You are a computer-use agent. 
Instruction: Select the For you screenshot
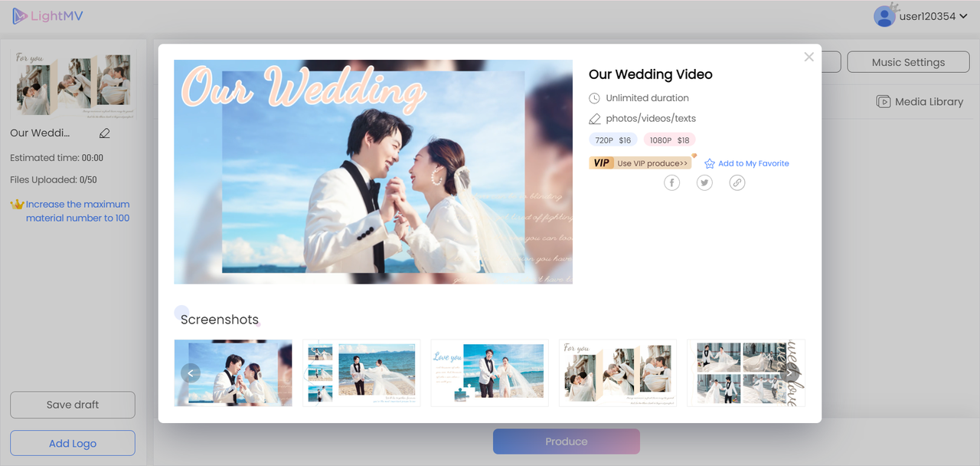point(618,372)
